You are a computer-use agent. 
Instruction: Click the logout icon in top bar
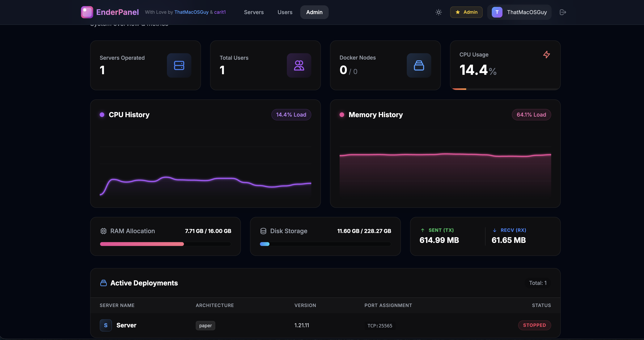563,12
